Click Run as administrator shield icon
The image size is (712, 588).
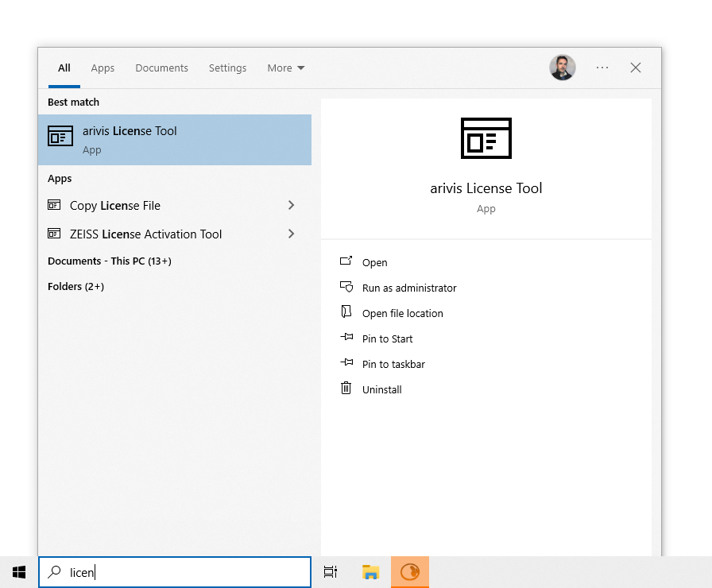point(346,287)
